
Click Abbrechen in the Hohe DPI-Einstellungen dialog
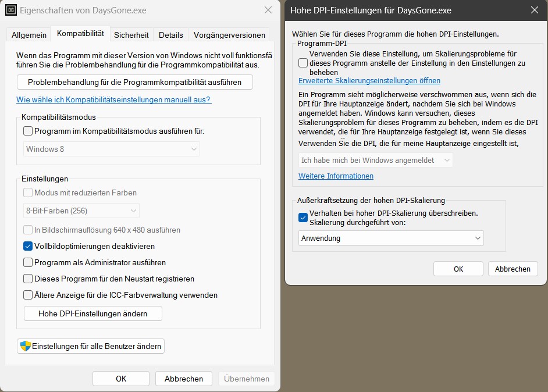(x=513, y=269)
